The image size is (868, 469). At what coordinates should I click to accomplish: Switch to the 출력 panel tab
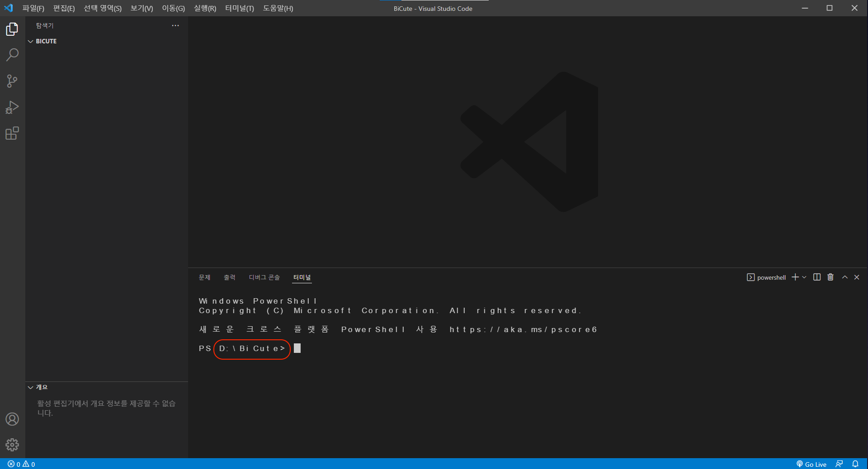pyautogui.click(x=230, y=277)
